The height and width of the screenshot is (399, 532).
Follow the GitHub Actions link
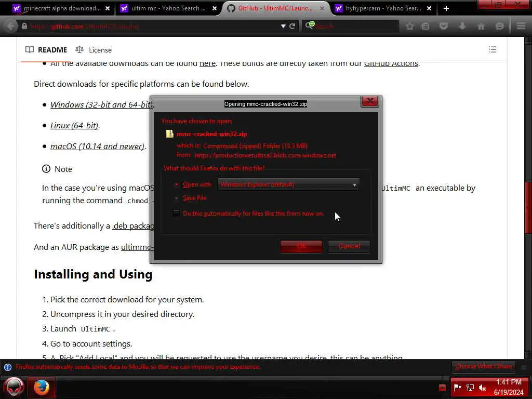391,63
